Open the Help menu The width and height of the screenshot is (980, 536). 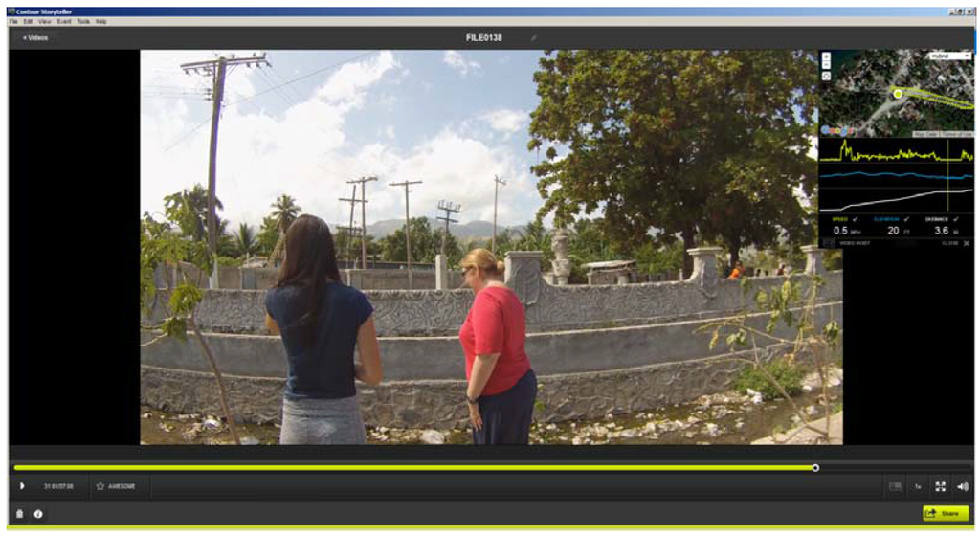point(101,21)
